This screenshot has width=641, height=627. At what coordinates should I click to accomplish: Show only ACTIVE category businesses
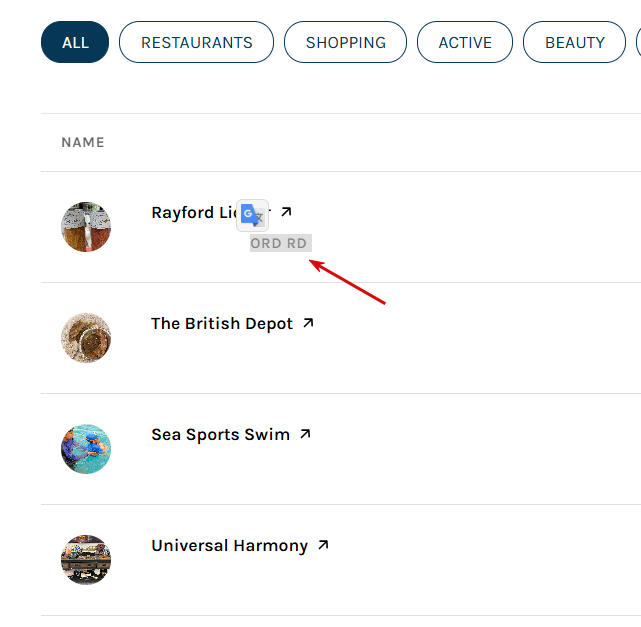[465, 42]
